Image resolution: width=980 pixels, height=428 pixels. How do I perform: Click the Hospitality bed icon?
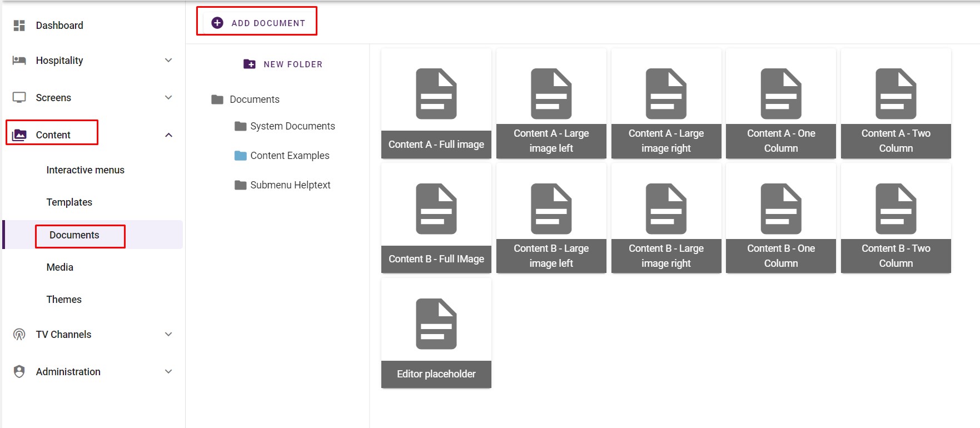tap(19, 61)
